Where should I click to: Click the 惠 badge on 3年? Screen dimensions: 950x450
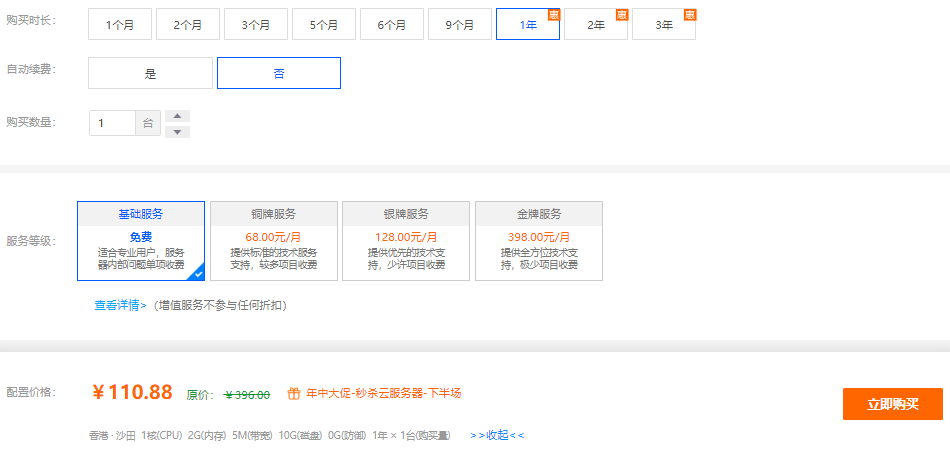689,15
